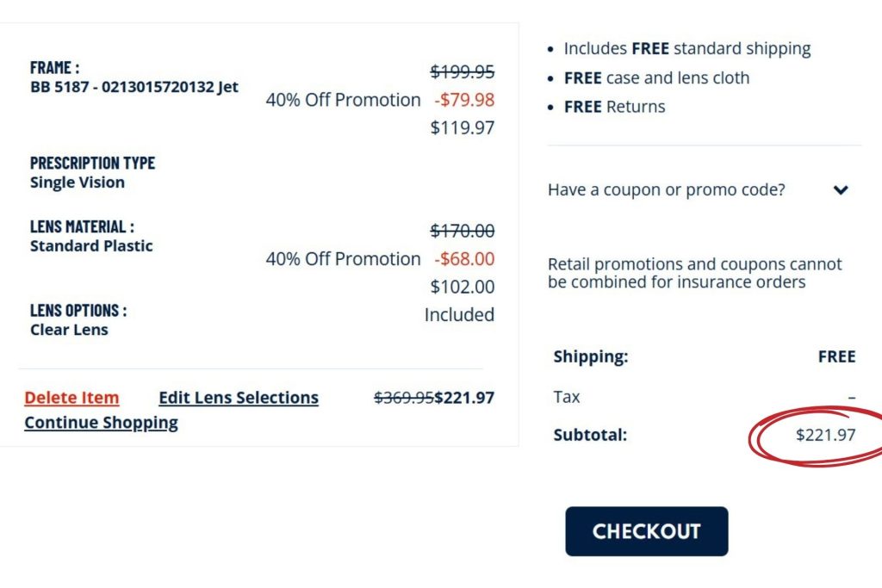Open Edit Lens Selections link
The image size is (882, 588).
239,398
